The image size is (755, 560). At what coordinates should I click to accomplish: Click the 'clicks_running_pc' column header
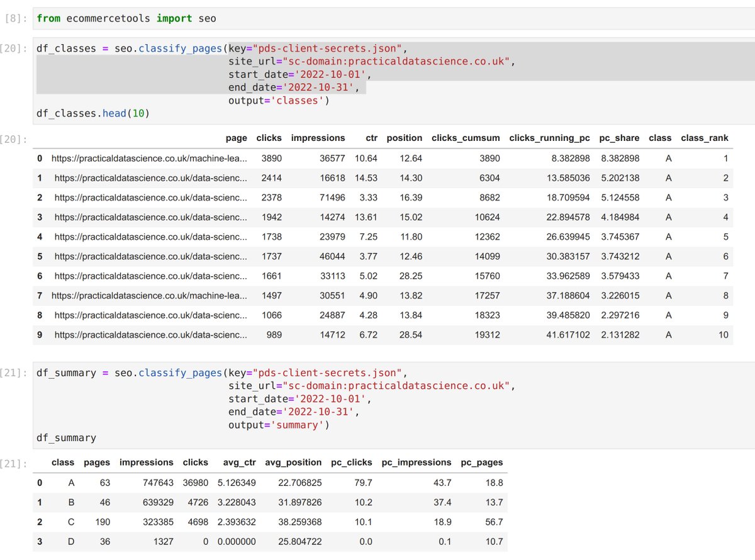click(x=549, y=138)
